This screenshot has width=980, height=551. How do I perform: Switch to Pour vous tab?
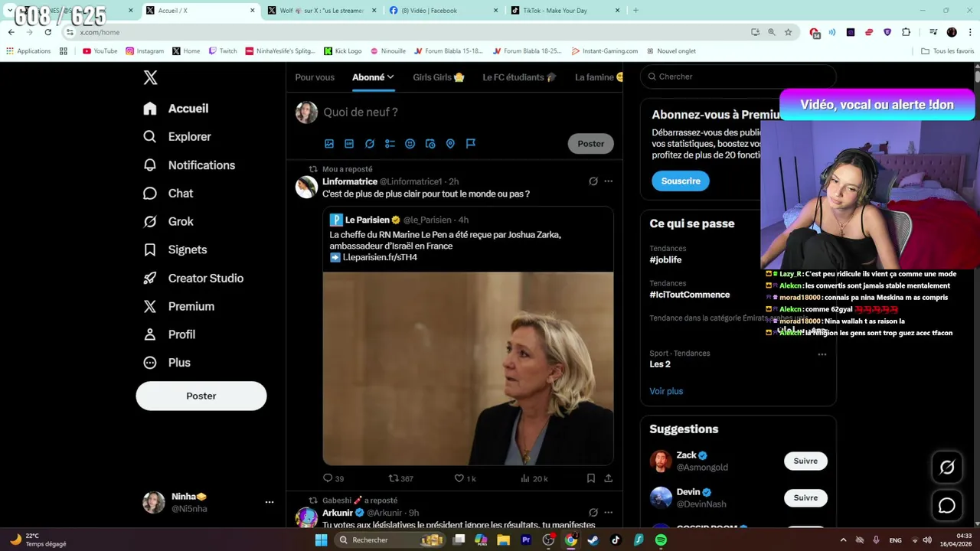pyautogui.click(x=315, y=77)
